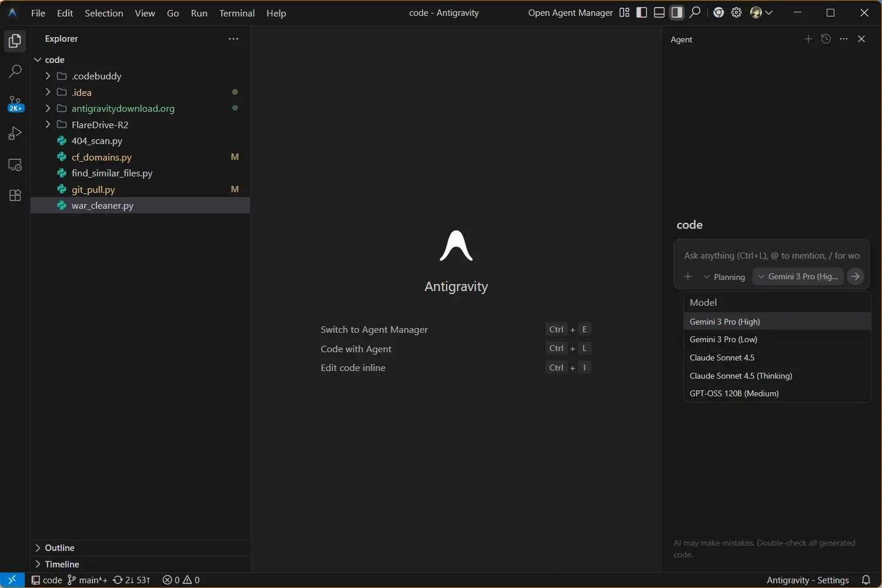Open the Explorer view in activity bar

point(15,41)
